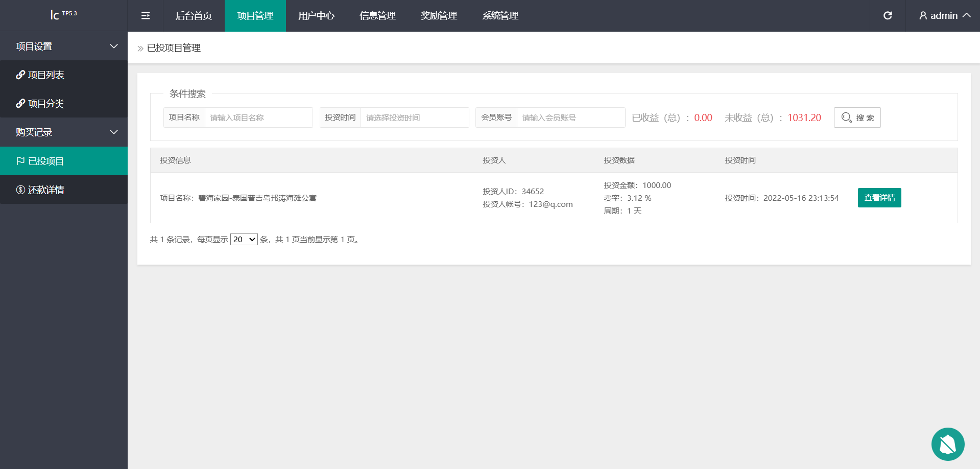Collapse the 项目设置 sidebar group
The width and height of the screenshot is (980, 469).
click(63, 46)
